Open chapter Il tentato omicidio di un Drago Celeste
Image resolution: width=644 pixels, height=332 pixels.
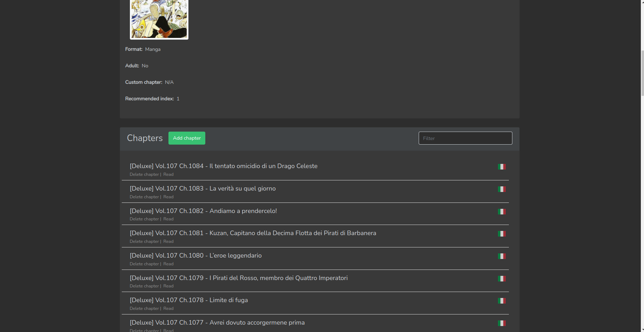(x=224, y=166)
